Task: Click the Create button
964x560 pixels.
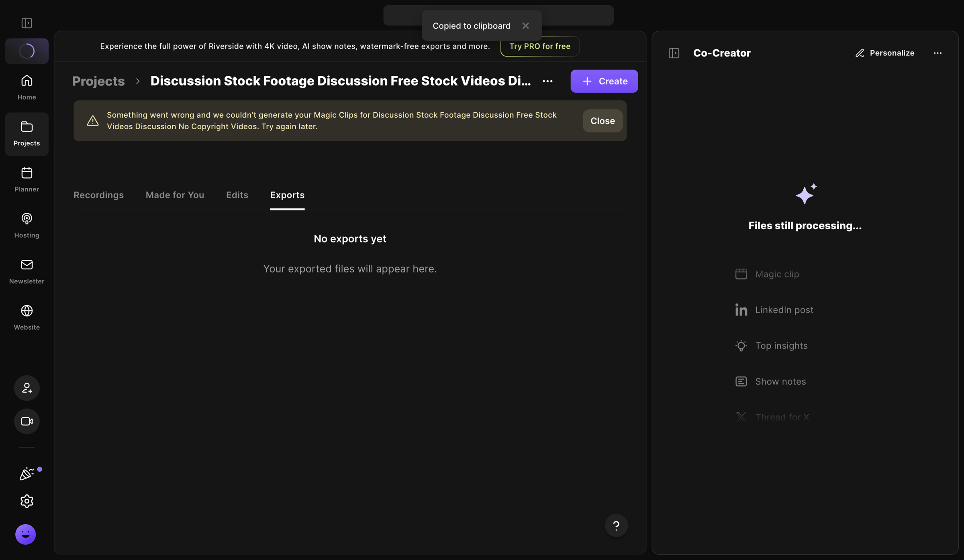Action: (604, 81)
